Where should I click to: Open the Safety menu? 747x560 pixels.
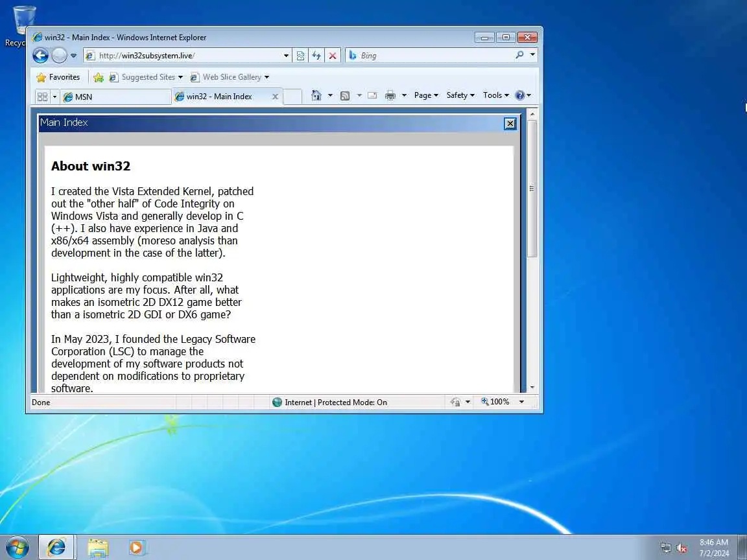pyautogui.click(x=460, y=95)
